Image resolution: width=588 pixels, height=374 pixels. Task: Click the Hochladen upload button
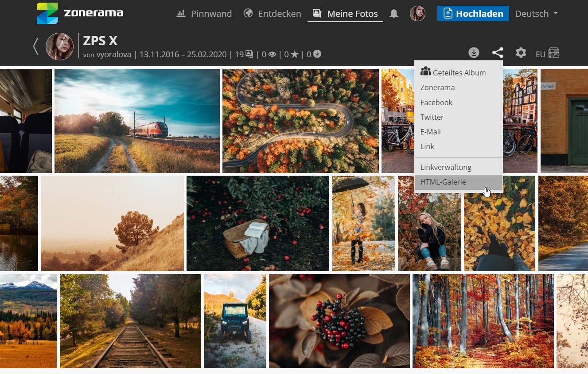click(473, 14)
